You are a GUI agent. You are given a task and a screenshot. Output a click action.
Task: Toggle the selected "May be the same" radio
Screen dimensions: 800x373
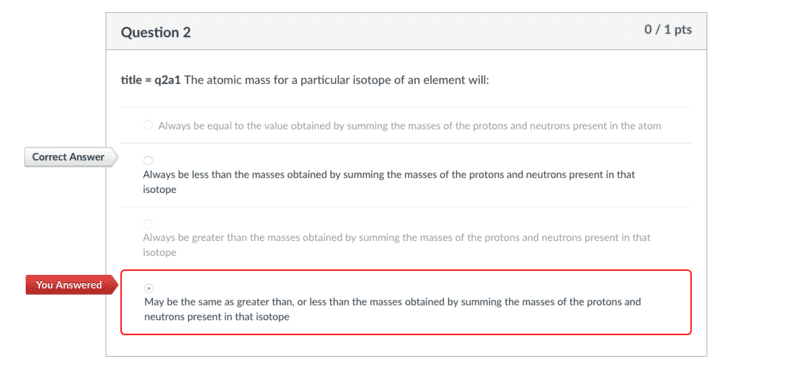[149, 288]
